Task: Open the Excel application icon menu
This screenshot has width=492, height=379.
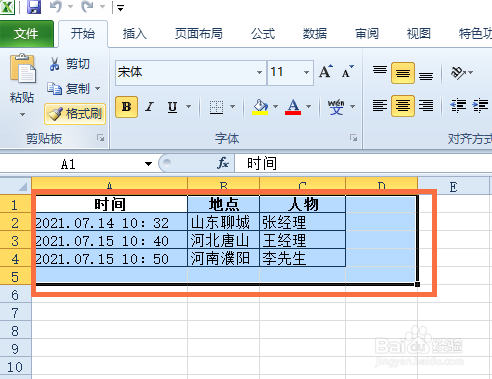Action: click(7, 7)
